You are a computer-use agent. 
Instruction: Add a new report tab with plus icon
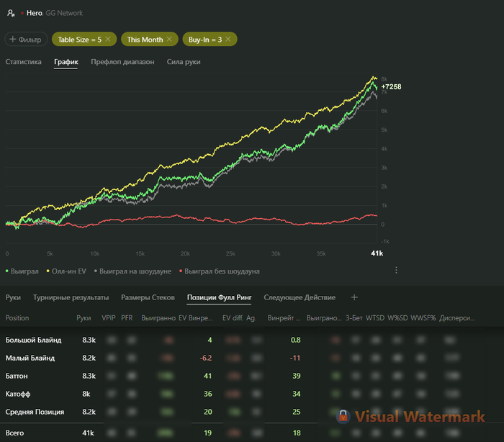tap(354, 297)
